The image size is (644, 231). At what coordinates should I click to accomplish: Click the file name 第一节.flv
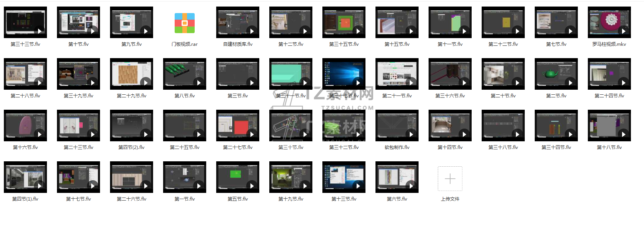pos(185,199)
